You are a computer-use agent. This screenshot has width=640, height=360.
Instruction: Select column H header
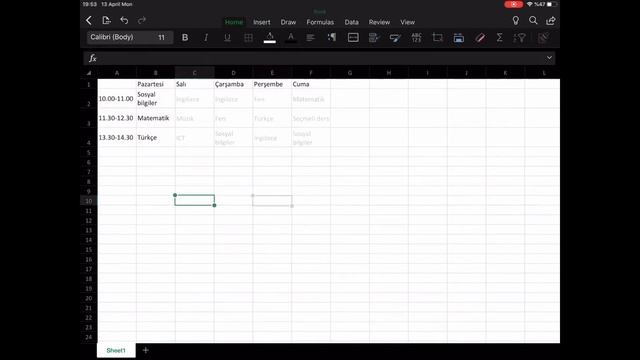tap(389, 73)
